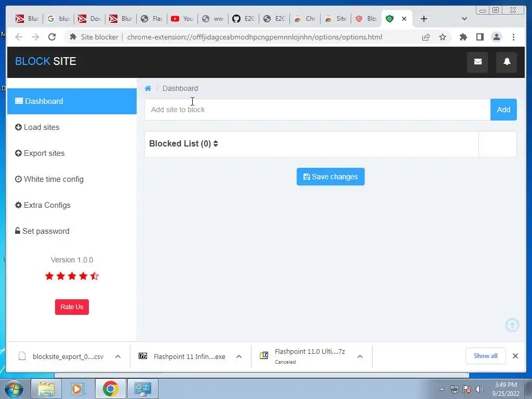Open a new tab with plus button
The width and height of the screenshot is (532, 399).
(x=424, y=19)
